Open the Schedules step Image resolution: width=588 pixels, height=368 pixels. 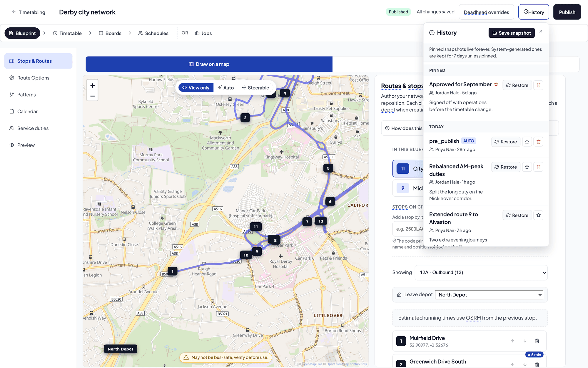153,33
